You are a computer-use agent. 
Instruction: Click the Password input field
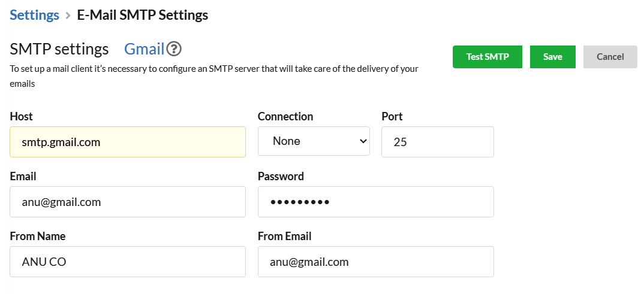pyautogui.click(x=376, y=202)
